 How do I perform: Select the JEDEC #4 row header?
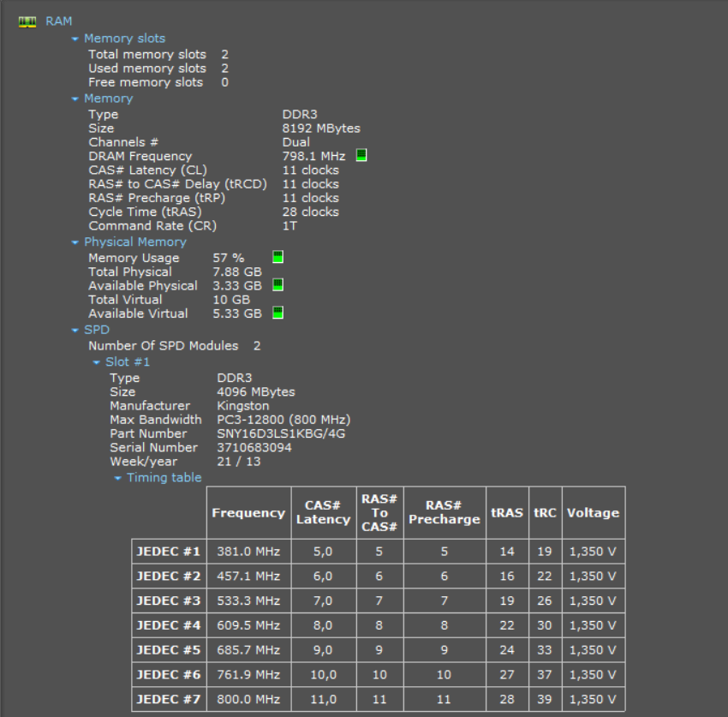coord(169,625)
